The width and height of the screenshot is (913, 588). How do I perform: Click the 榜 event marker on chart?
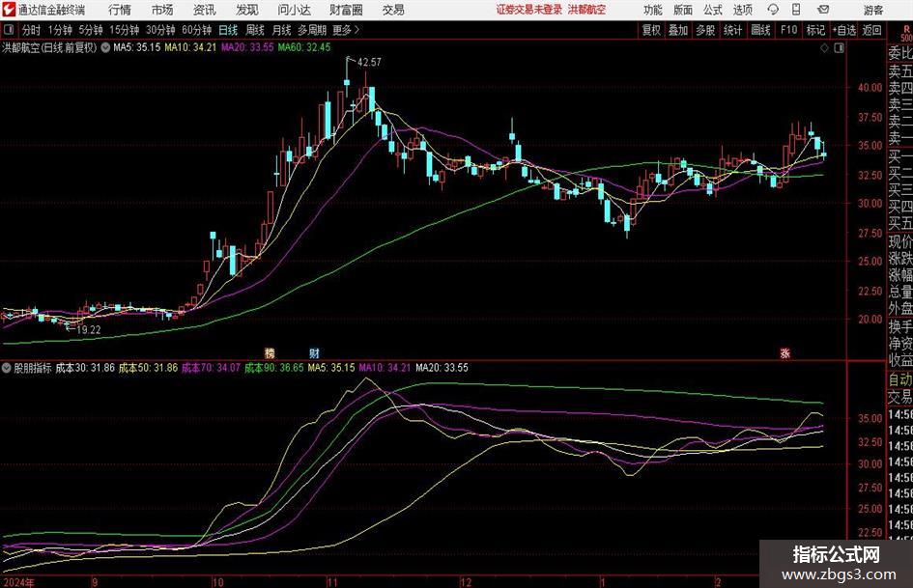pyautogui.click(x=270, y=352)
